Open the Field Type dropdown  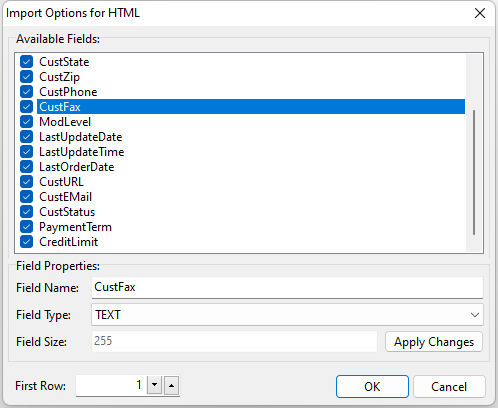click(287, 315)
